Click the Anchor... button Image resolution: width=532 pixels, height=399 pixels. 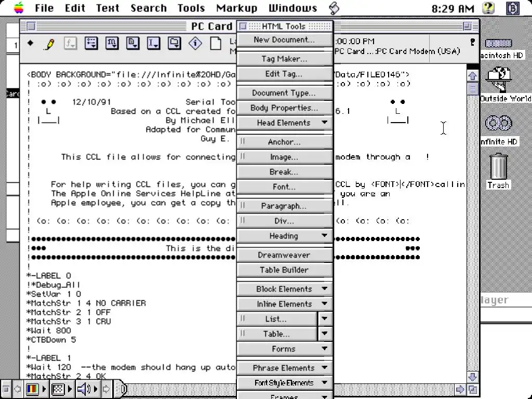(284, 142)
